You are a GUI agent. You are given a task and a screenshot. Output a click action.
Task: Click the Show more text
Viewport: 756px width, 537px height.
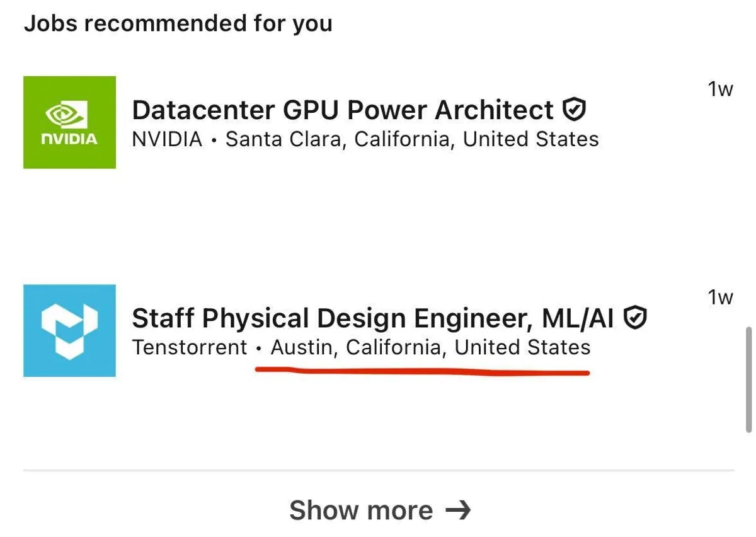point(361,510)
